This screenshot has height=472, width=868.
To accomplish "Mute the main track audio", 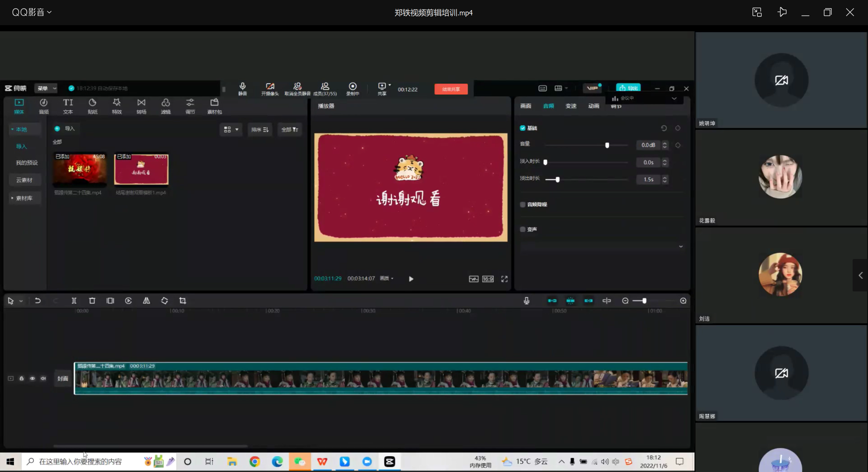I will (43, 379).
